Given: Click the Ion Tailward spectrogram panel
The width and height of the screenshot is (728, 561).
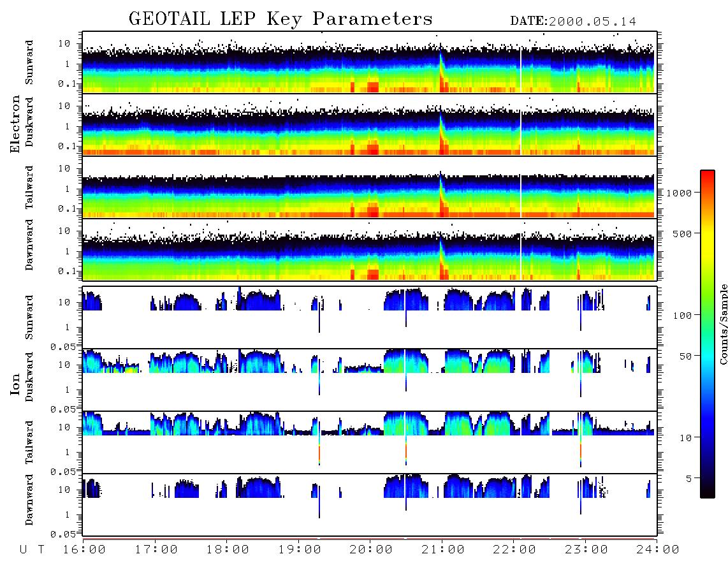Looking at the screenshot, I should 370,442.
